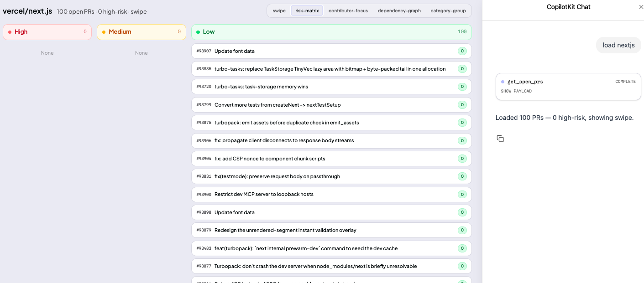
Task: Click the Medium column count of 0
Action: 179,32
